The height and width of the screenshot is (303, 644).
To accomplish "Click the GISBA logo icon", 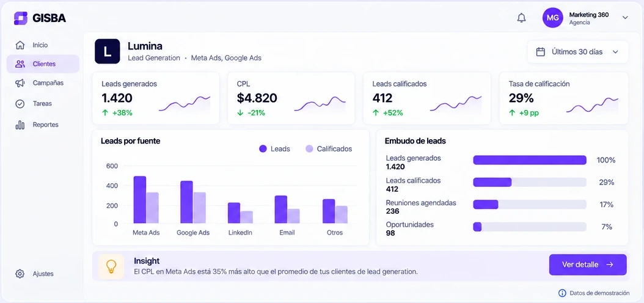I will [21, 18].
